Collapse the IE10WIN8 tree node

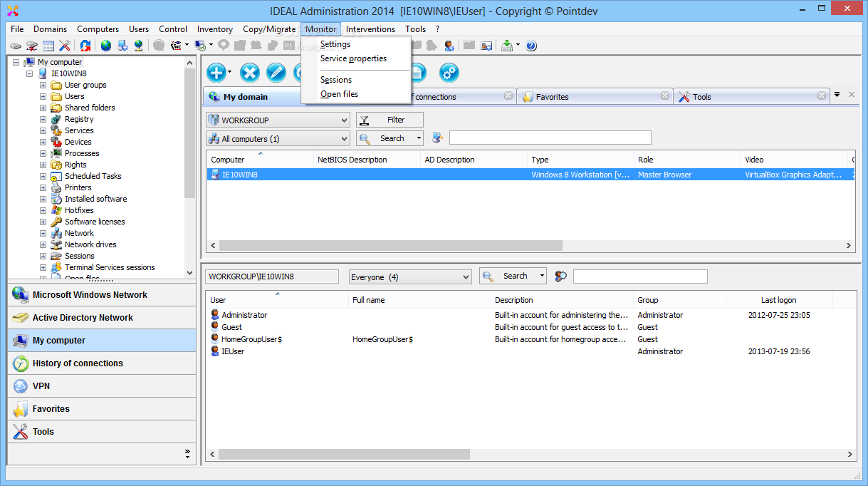pos(29,73)
